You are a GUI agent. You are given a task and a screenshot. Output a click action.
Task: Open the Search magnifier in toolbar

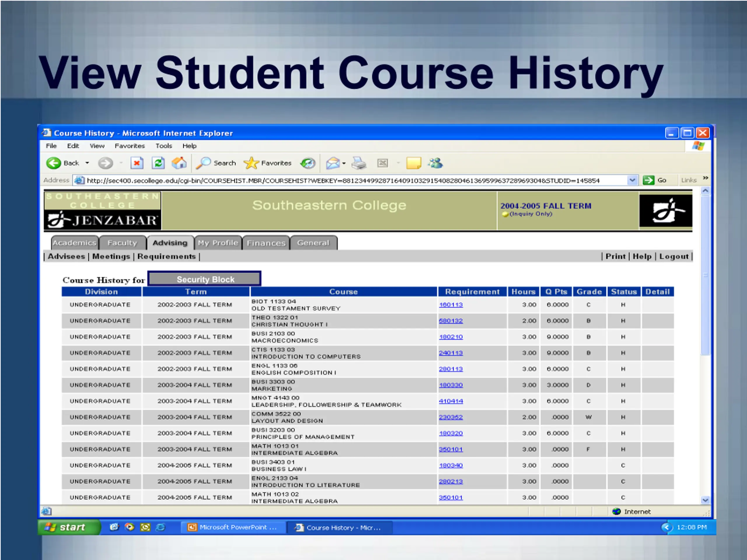(x=203, y=163)
